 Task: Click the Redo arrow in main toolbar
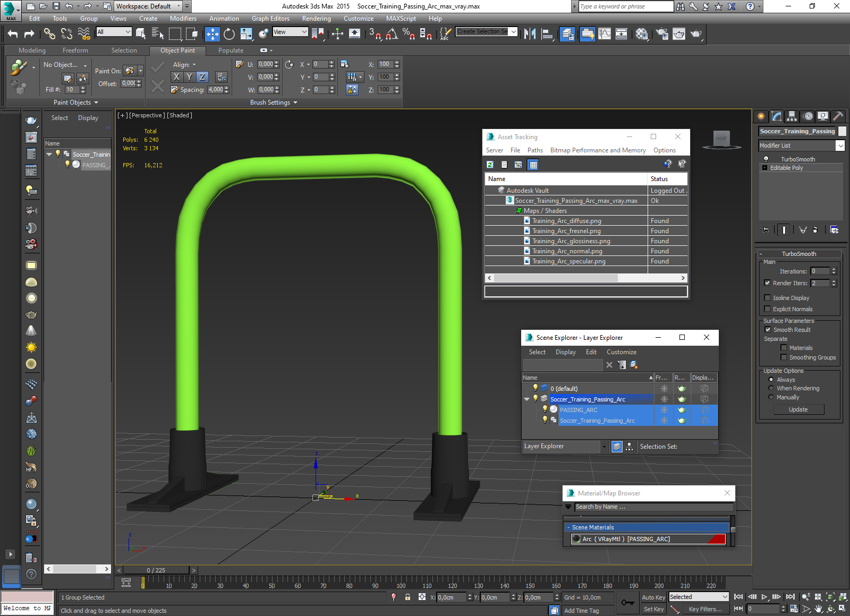pos(29,34)
